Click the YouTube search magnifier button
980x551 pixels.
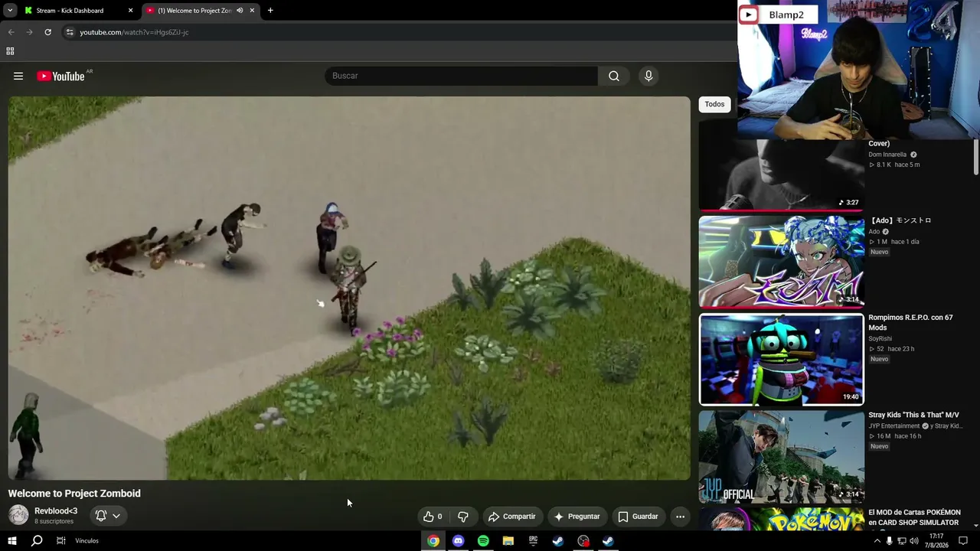[x=614, y=76]
